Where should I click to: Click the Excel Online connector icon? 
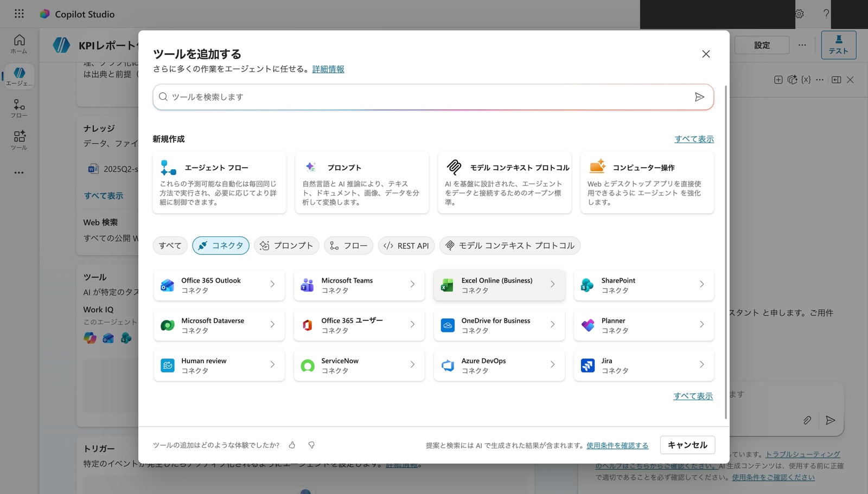(x=447, y=285)
